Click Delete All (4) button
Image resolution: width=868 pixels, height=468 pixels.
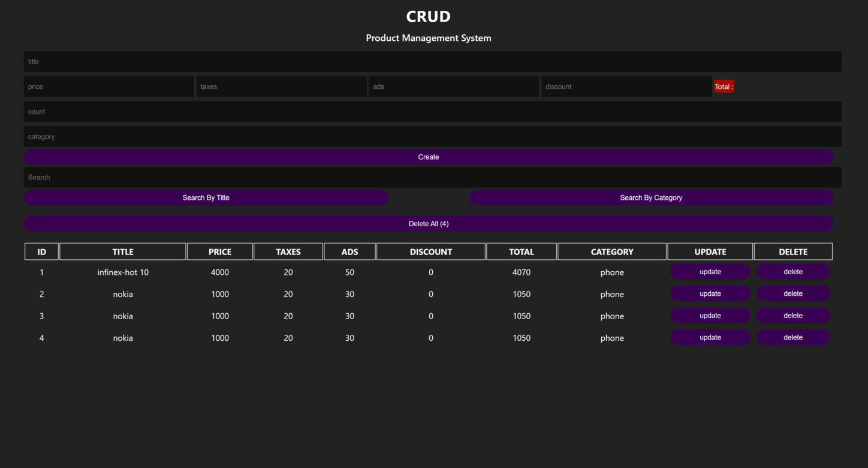(x=429, y=224)
